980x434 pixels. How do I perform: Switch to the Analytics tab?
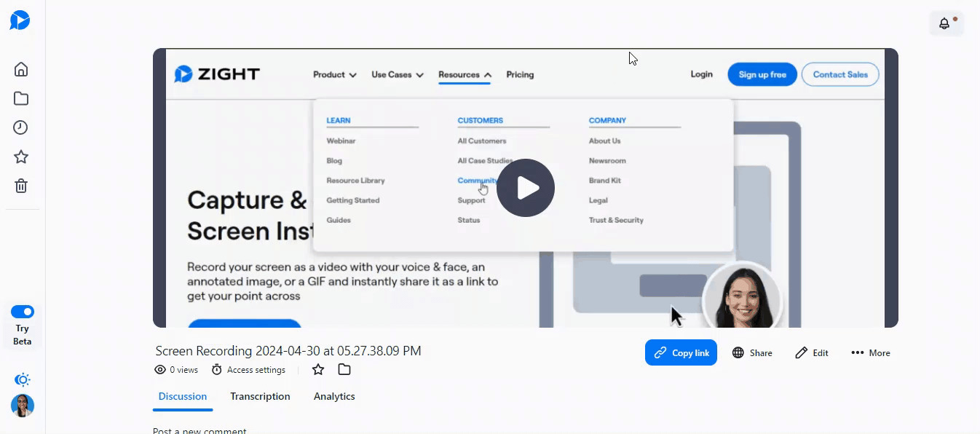point(334,396)
